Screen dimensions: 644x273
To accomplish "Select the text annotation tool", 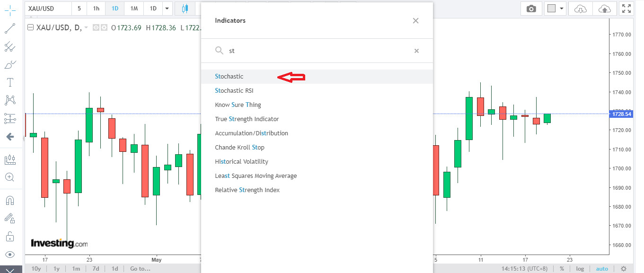I will point(10,82).
